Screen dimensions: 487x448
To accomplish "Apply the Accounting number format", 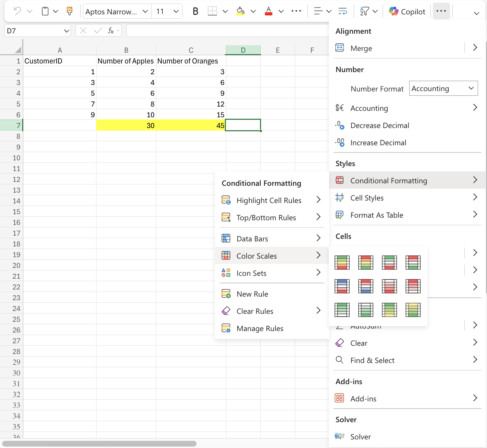I will point(369,108).
